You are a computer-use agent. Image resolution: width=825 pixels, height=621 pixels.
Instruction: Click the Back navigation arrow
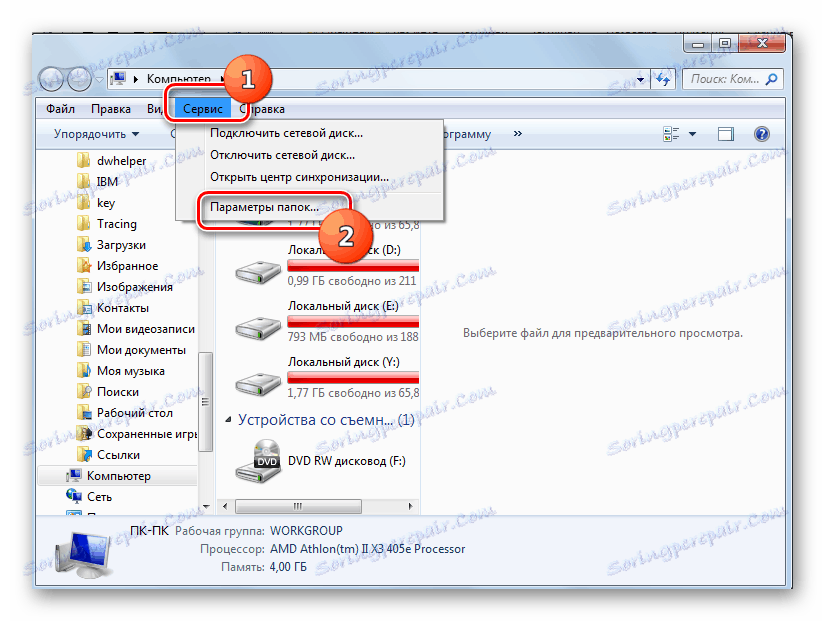click(52, 78)
